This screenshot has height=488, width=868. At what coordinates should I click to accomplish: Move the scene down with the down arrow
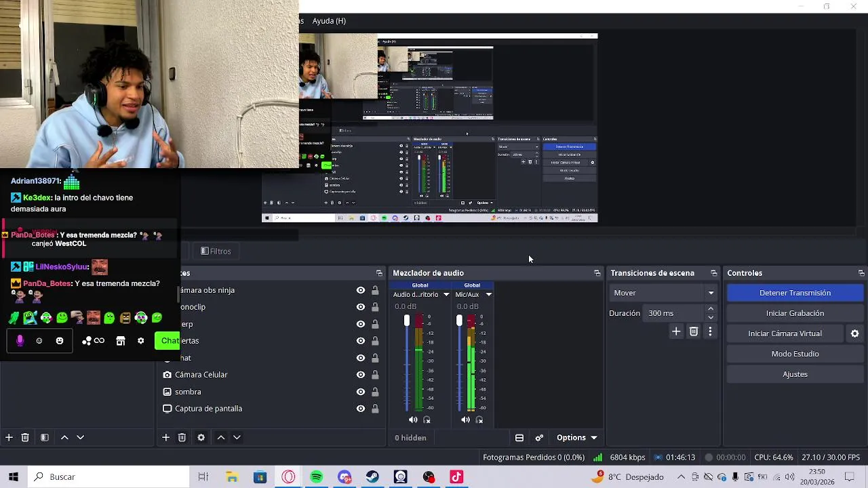pyautogui.click(x=80, y=438)
